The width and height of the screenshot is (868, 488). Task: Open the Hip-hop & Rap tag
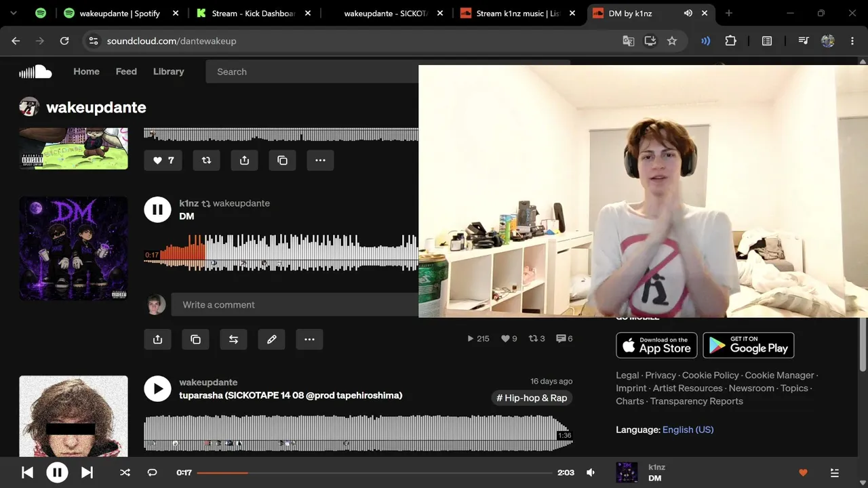point(532,398)
